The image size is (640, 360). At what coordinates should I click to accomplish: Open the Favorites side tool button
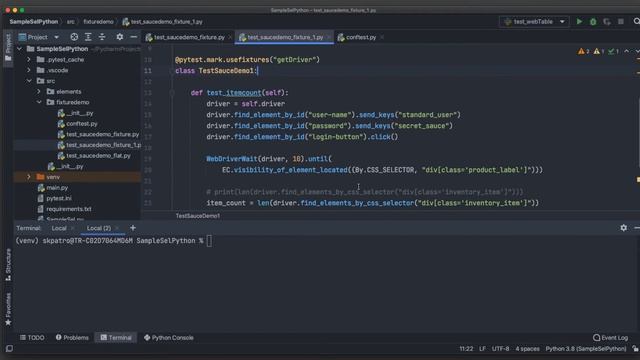point(8,309)
